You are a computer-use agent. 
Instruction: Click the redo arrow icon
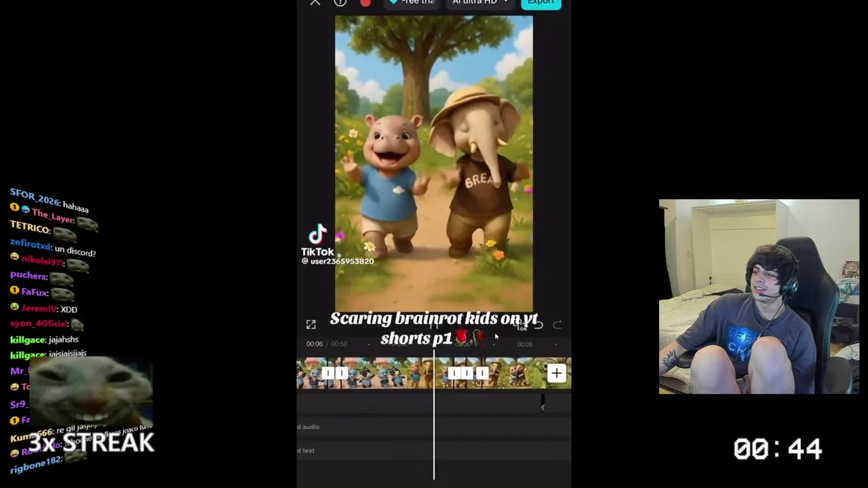557,325
